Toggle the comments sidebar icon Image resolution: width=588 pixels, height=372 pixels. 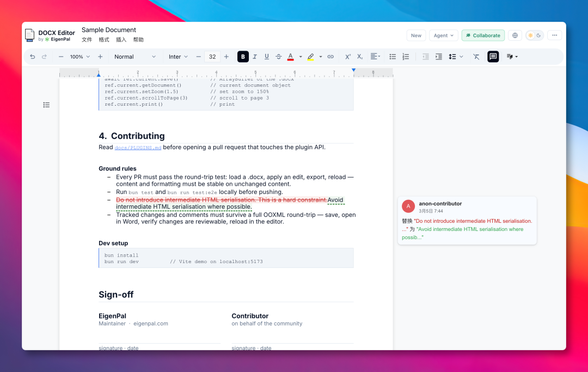(493, 57)
